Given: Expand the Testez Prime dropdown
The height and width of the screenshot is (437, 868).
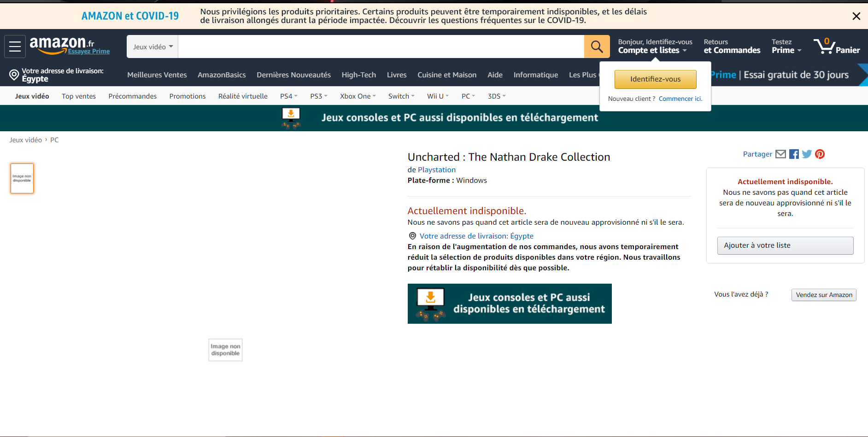Looking at the screenshot, I should (786, 46).
